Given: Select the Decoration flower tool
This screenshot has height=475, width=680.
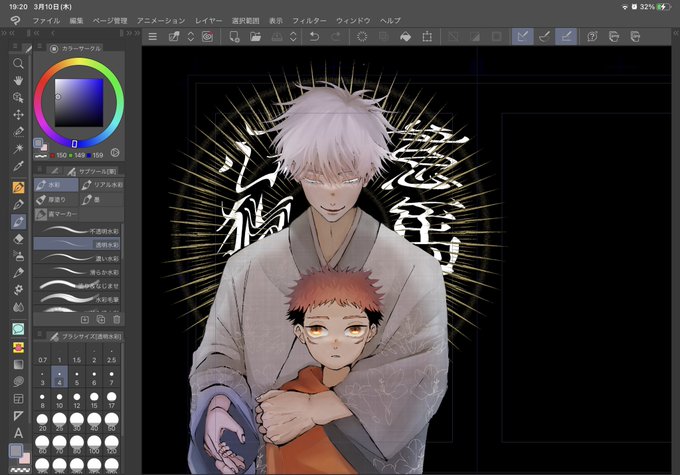Looking at the screenshot, I should (18, 290).
